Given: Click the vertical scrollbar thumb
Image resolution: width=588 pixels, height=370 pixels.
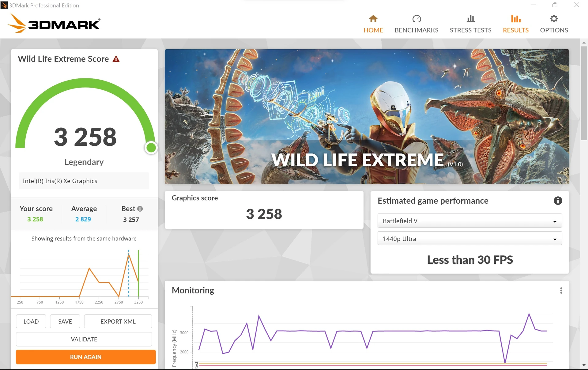Looking at the screenshot, I should pyautogui.click(x=584, y=93).
